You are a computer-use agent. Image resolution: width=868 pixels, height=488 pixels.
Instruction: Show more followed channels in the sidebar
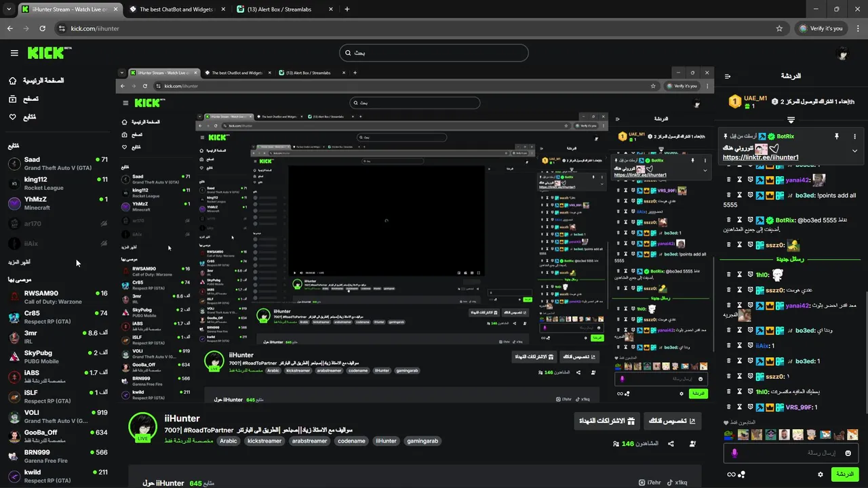(19, 262)
